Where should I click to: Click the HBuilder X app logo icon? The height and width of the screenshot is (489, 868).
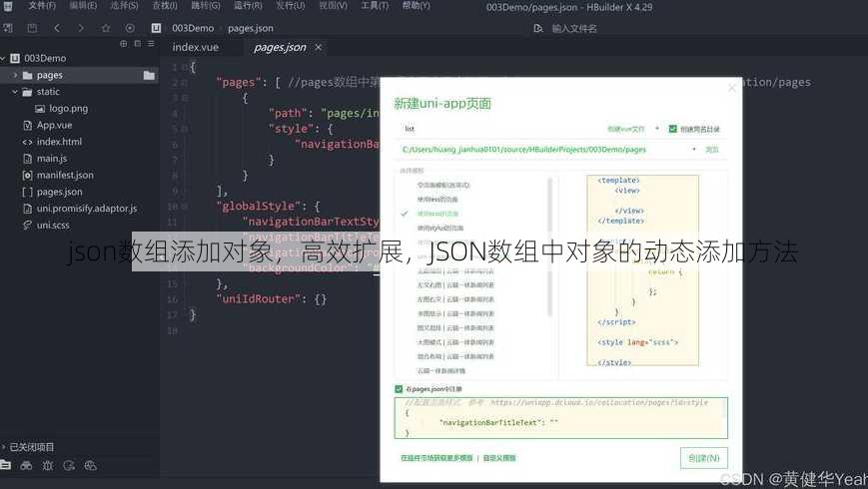coord(8,7)
